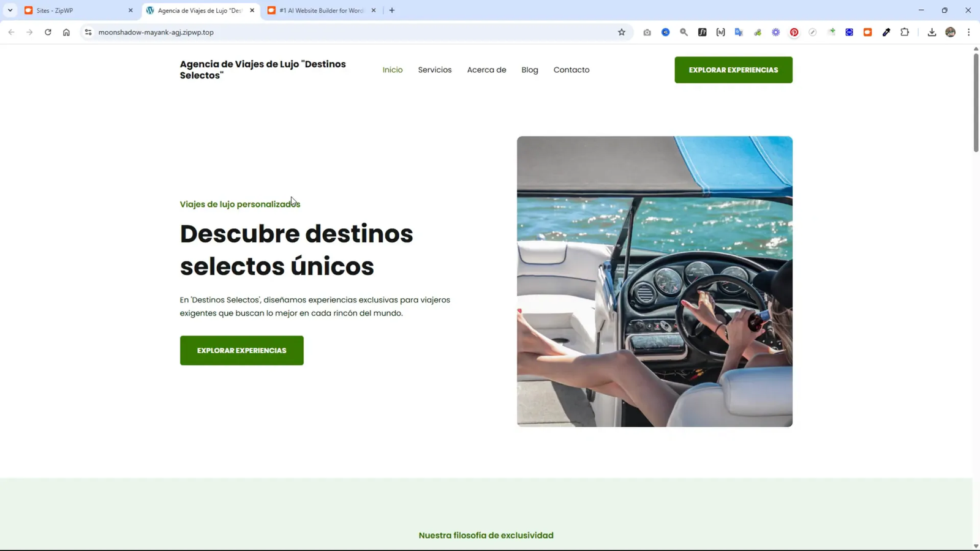980x551 pixels.
Task: Open the browser profile avatar menu
Action: pyautogui.click(x=950, y=32)
